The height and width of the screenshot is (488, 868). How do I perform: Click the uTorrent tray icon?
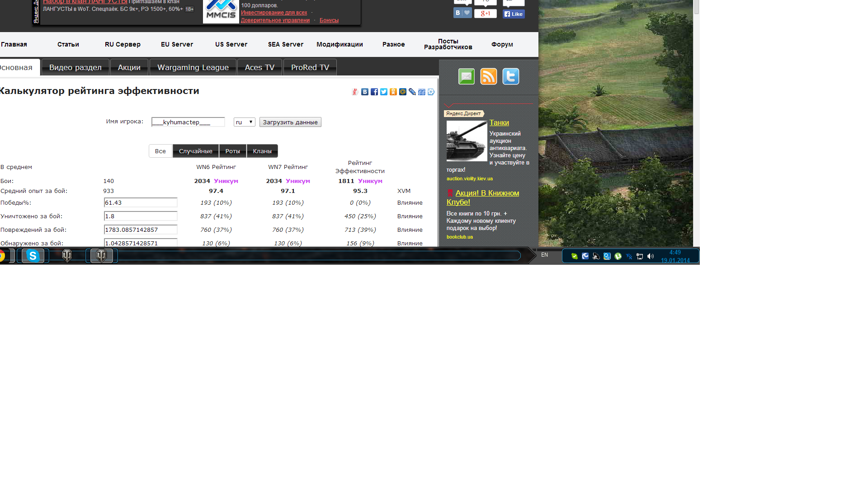(x=618, y=256)
